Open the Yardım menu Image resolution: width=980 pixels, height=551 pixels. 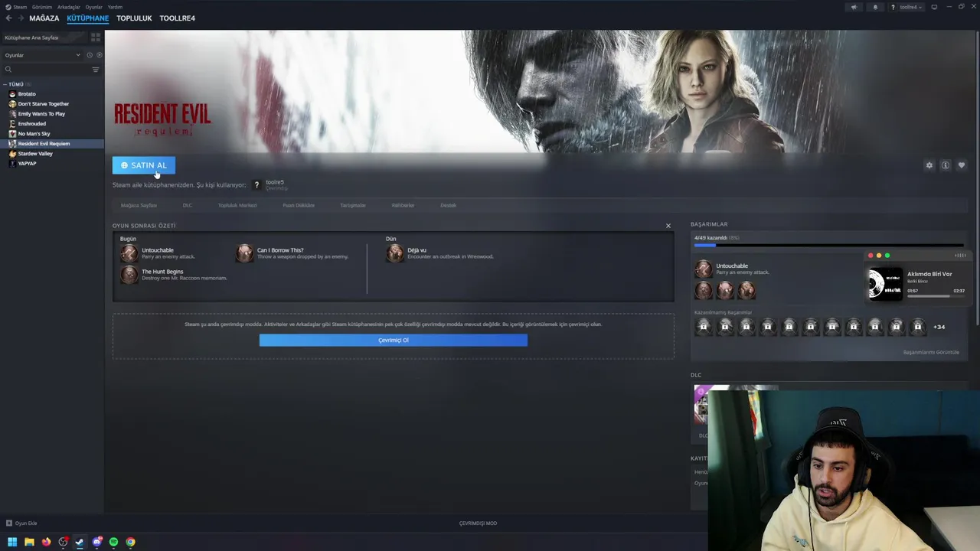[115, 7]
